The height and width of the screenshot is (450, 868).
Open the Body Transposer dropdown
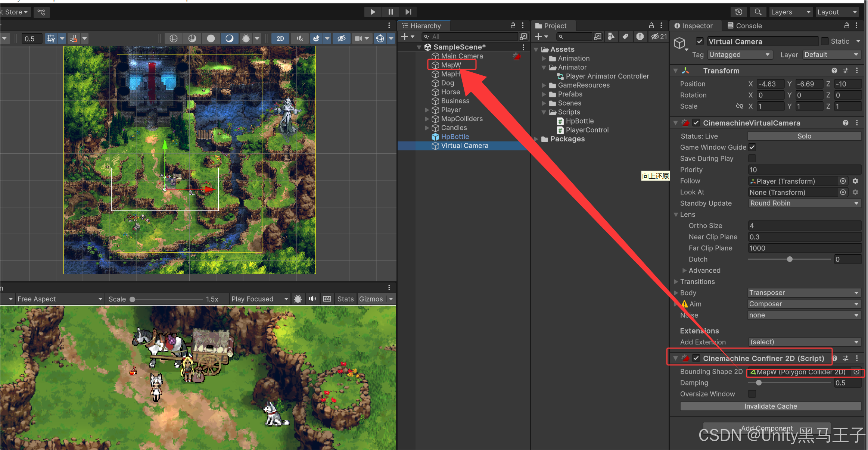[x=804, y=293]
